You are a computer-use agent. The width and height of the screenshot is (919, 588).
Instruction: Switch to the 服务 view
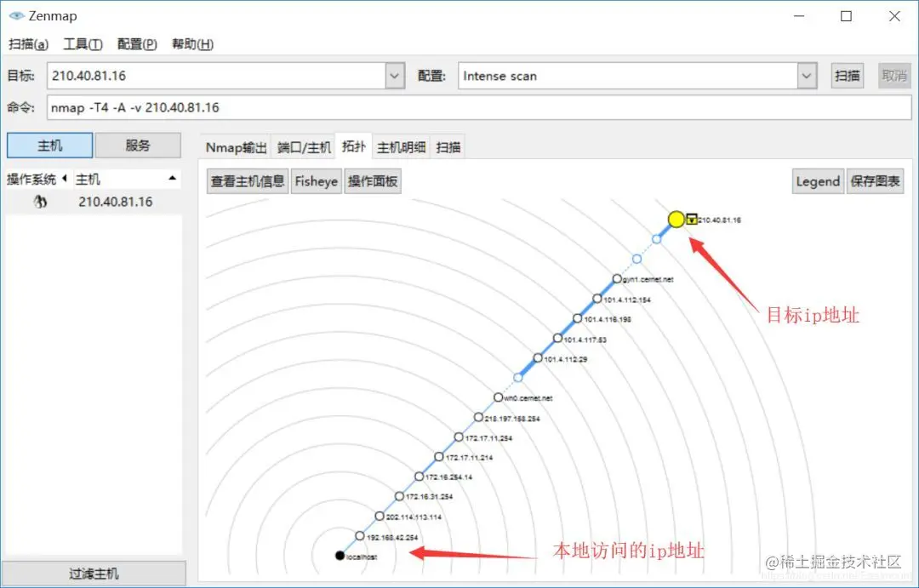(x=138, y=145)
